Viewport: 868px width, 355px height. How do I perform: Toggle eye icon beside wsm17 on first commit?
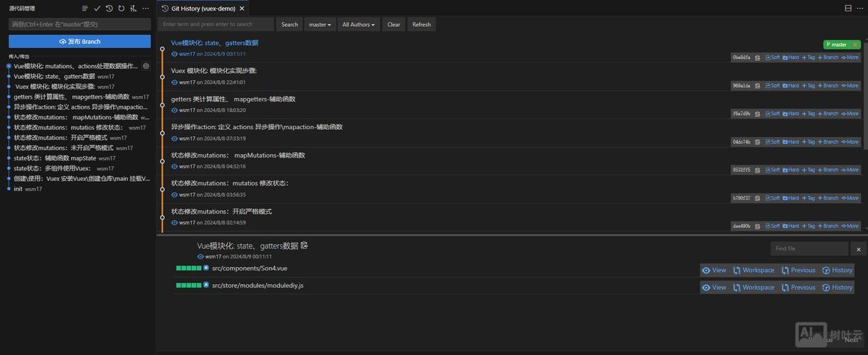pyautogui.click(x=175, y=54)
